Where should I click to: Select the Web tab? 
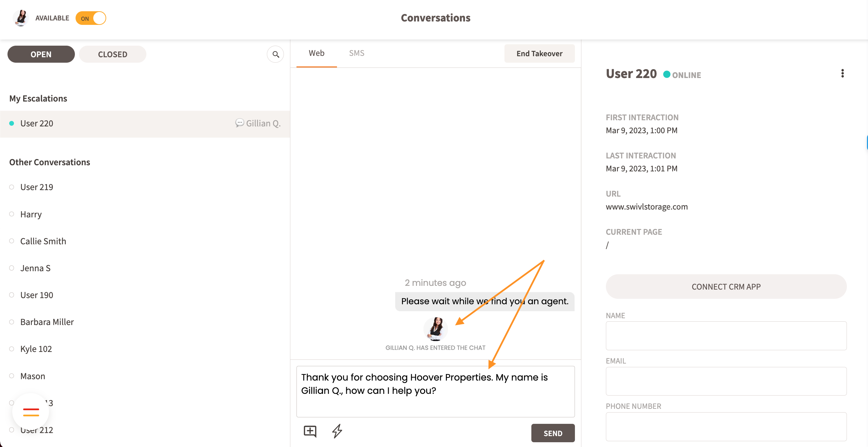pyautogui.click(x=316, y=53)
